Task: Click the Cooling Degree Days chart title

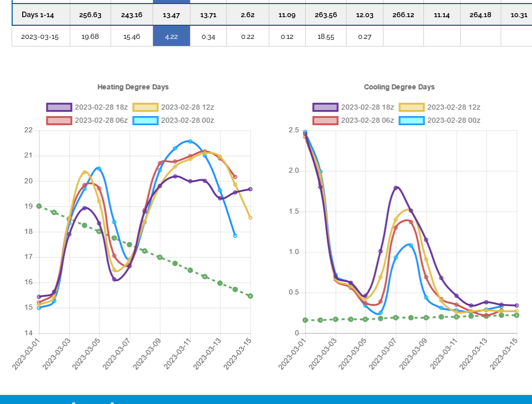Action: (399, 87)
